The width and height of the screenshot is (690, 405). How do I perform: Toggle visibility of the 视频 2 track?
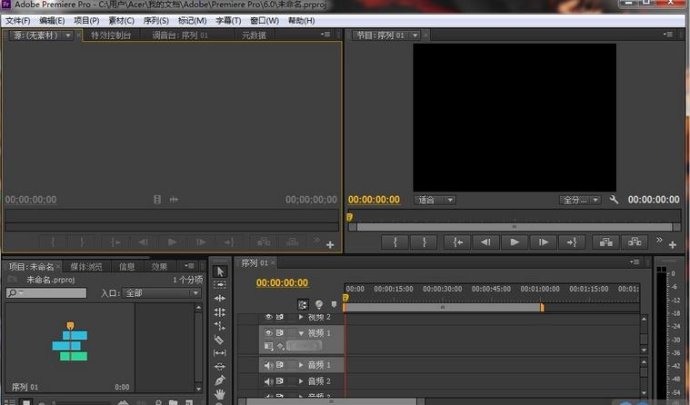(268, 317)
